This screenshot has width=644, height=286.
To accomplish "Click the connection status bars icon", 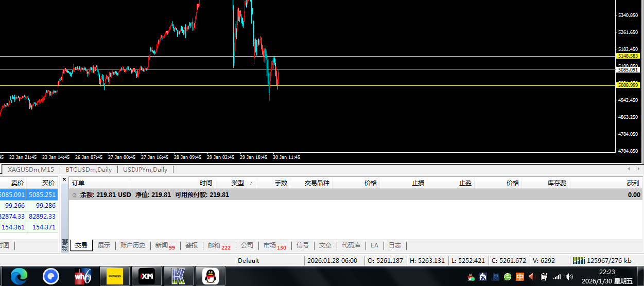I will pyautogui.click(x=578, y=261).
